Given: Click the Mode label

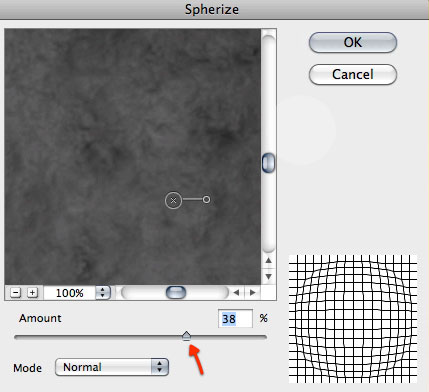Looking at the screenshot, I should [27, 368].
